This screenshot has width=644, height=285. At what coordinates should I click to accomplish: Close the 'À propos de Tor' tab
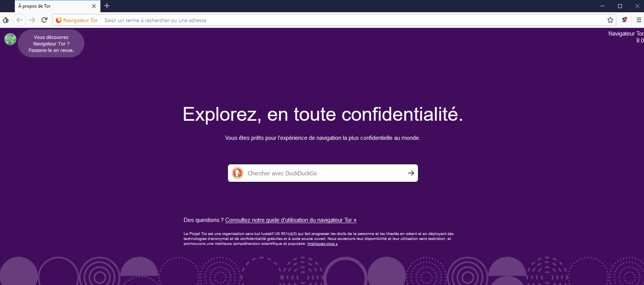coord(94,6)
